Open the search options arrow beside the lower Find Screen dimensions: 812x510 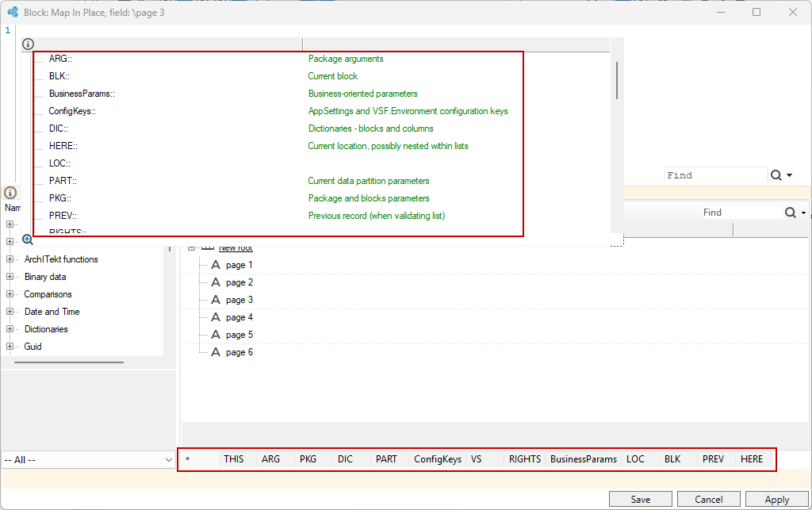pos(804,213)
